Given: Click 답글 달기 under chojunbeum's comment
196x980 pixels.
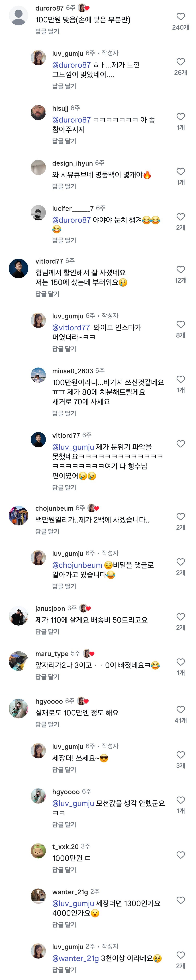Looking at the screenshot, I should click(x=48, y=531).
